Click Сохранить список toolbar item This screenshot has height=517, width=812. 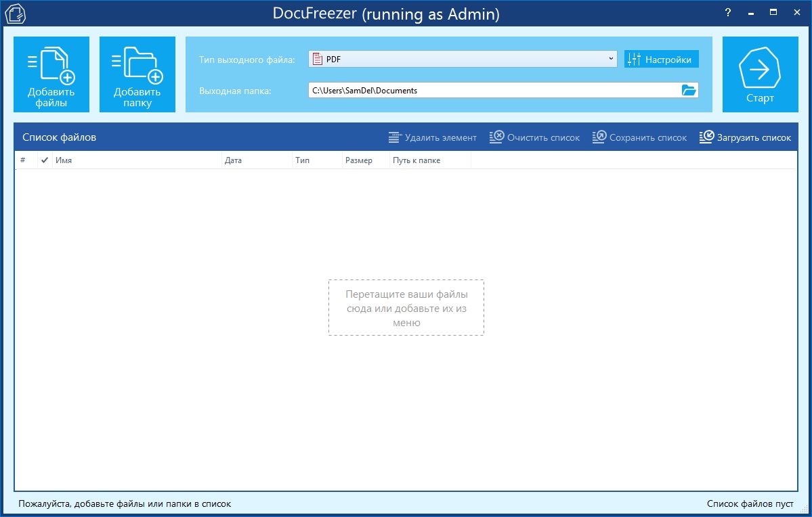pos(639,137)
